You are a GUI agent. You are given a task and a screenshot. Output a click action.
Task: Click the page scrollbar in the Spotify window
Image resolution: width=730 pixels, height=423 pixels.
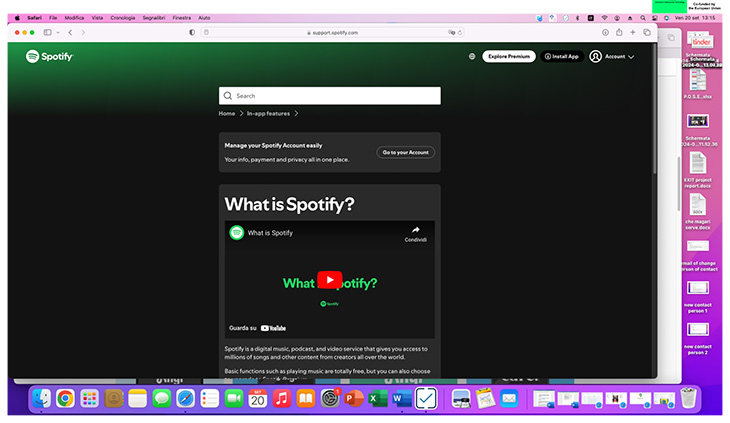[654, 111]
